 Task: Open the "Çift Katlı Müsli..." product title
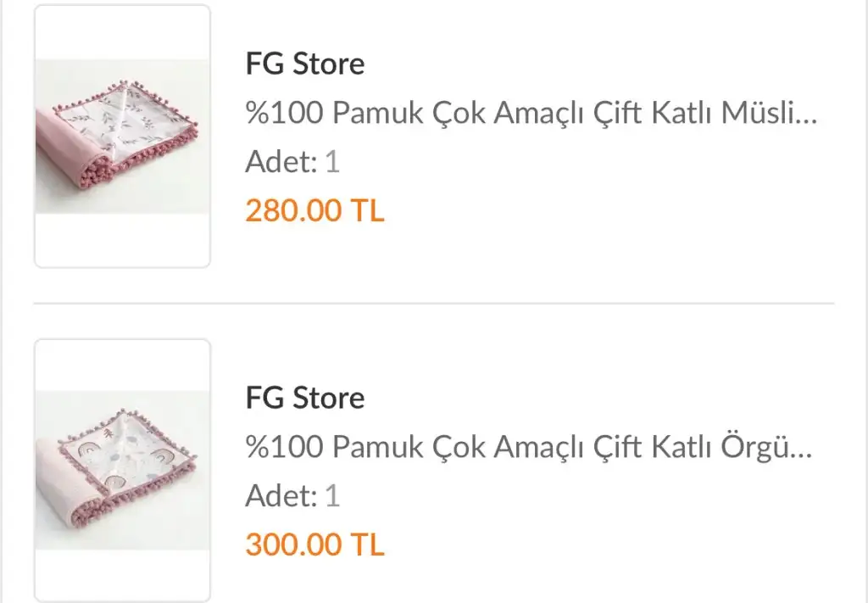point(531,113)
